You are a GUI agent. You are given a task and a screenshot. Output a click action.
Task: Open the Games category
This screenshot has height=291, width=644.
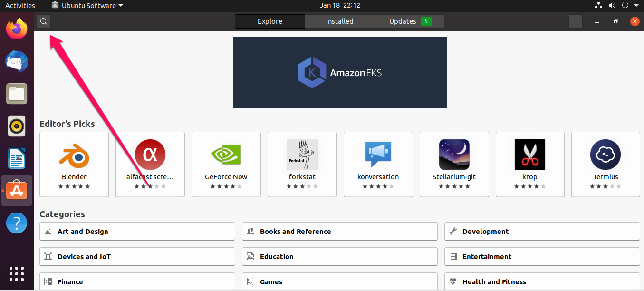point(340,281)
